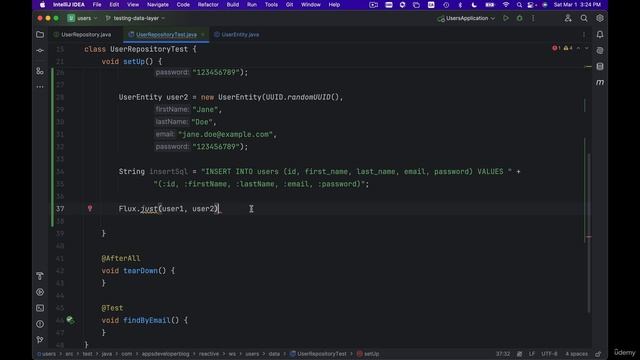Click the "jane.doe@example.com" string

pos(225,134)
